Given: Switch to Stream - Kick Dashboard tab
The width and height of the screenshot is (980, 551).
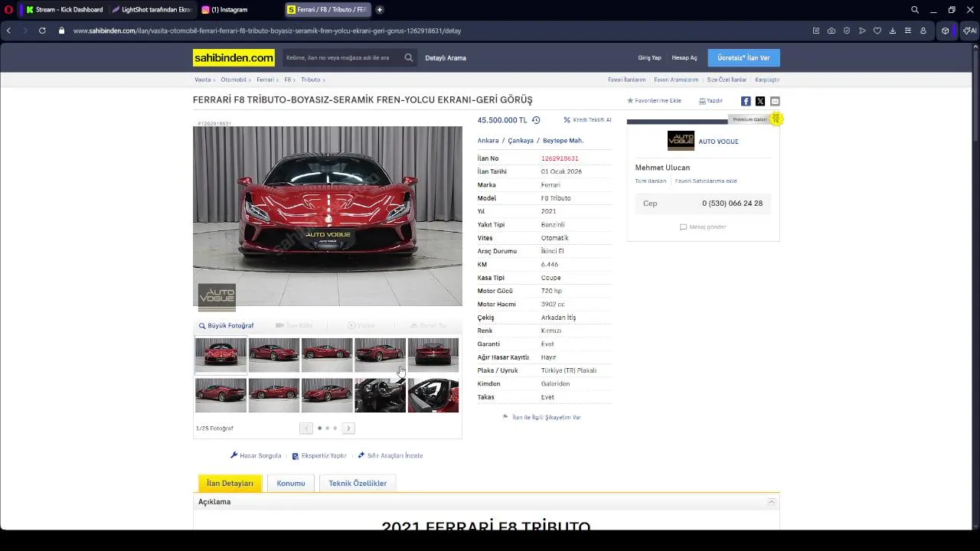Looking at the screenshot, I should [x=64, y=10].
